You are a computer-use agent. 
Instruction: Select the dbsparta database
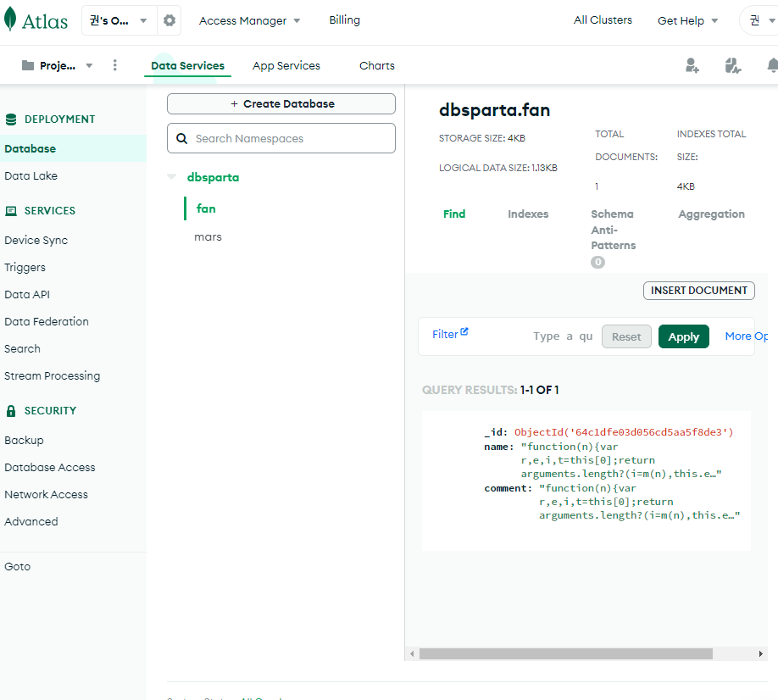213,177
